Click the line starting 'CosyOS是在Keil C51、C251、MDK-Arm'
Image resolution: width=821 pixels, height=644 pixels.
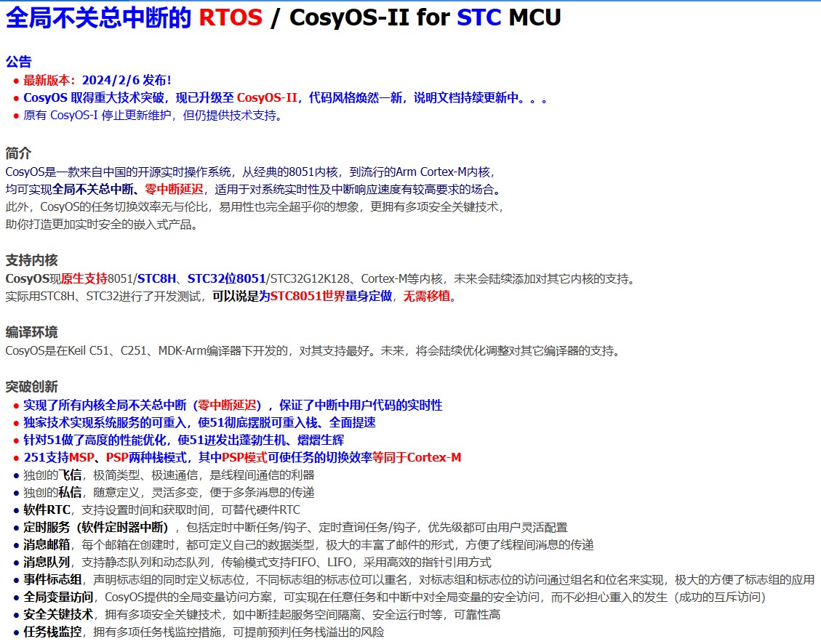(313, 350)
